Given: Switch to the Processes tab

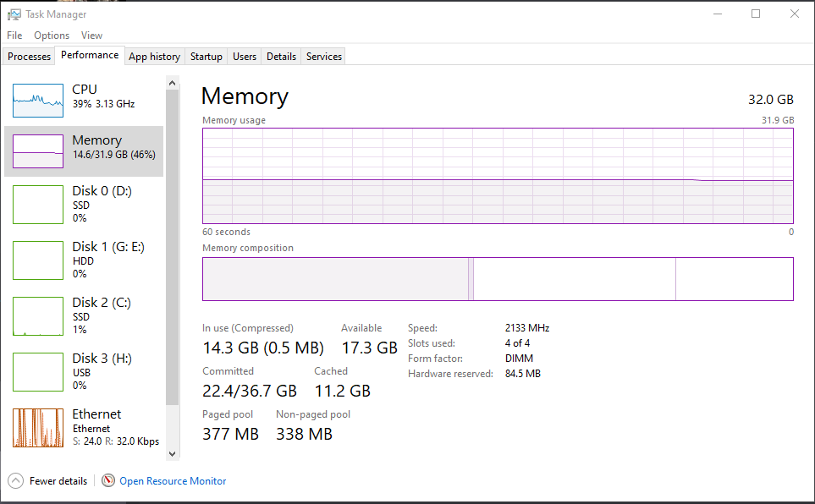Looking at the screenshot, I should [30, 57].
